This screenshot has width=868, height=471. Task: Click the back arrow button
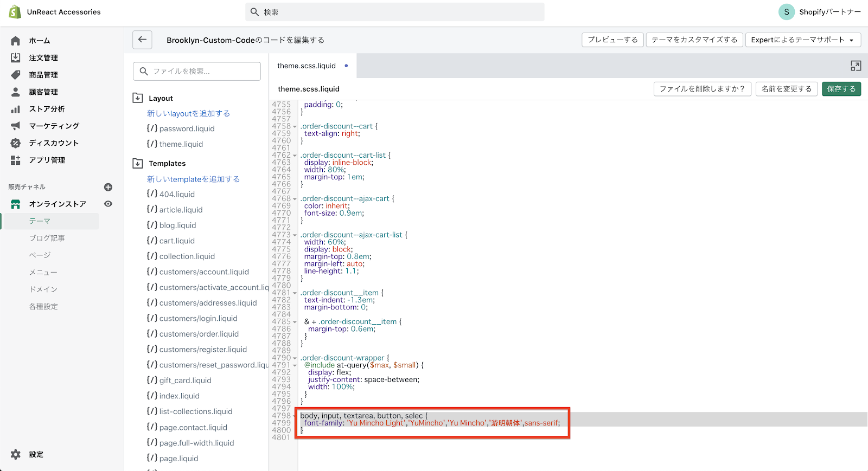(142, 40)
